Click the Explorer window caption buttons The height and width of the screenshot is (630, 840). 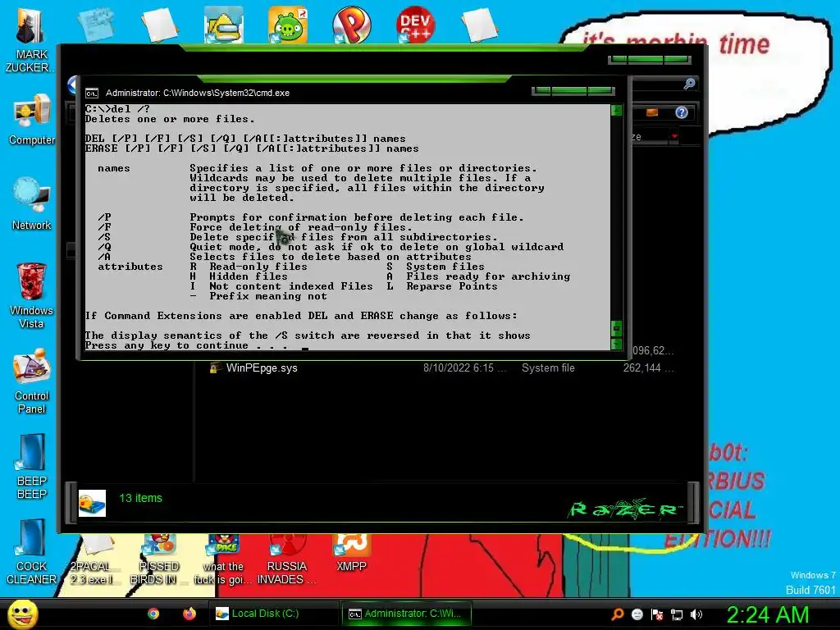(x=650, y=59)
